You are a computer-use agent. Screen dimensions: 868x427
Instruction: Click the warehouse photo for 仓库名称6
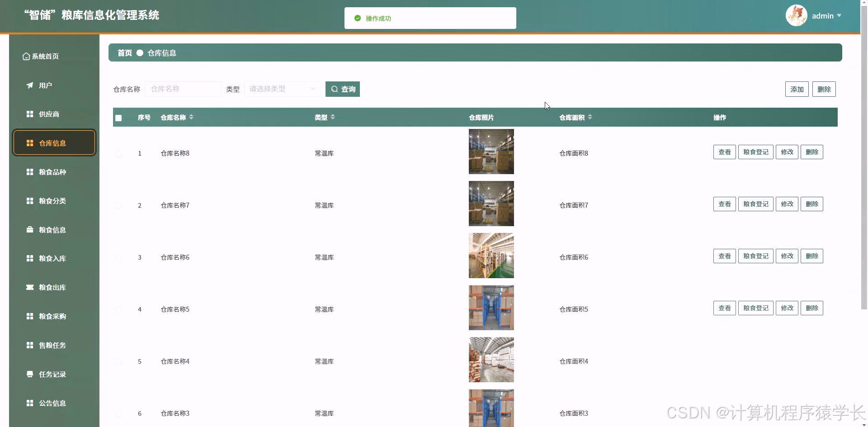[x=491, y=256]
